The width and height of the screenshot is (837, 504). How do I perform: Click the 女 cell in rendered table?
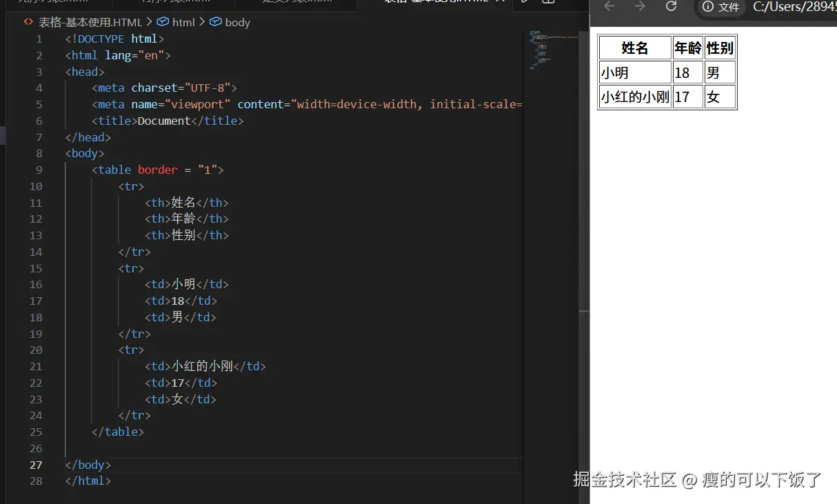[720, 97]
